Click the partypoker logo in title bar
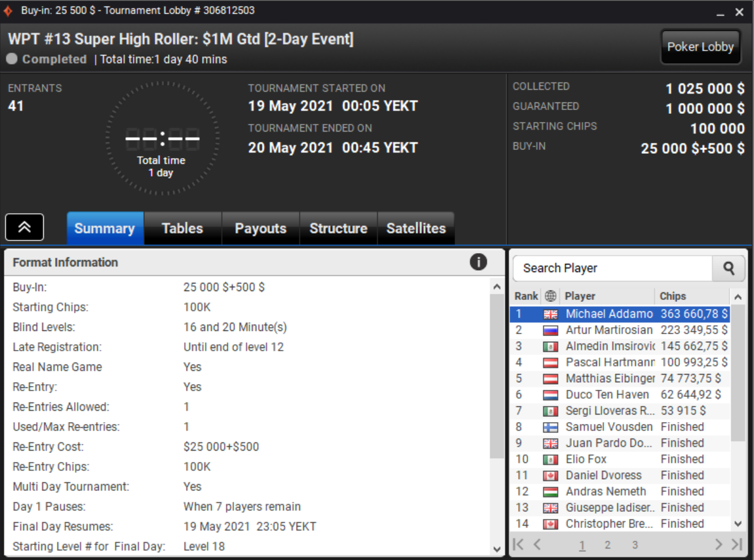The image size is (754, 560). coord(8,11)
